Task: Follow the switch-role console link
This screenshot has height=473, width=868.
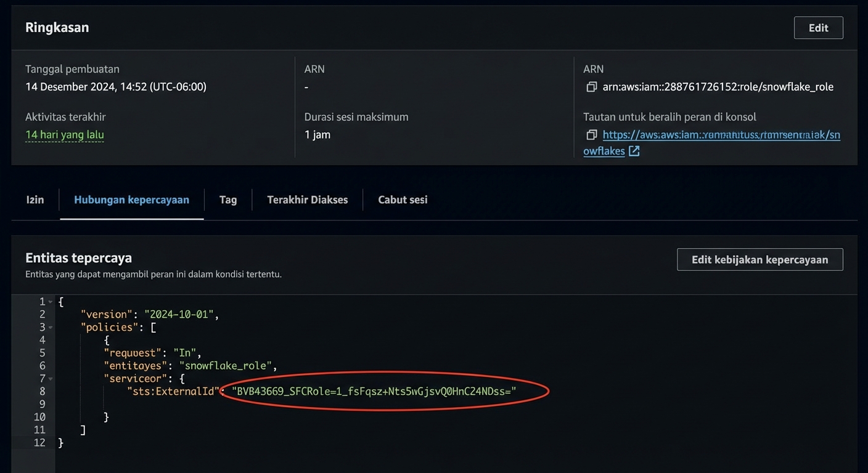Action: tap(721, 135)
